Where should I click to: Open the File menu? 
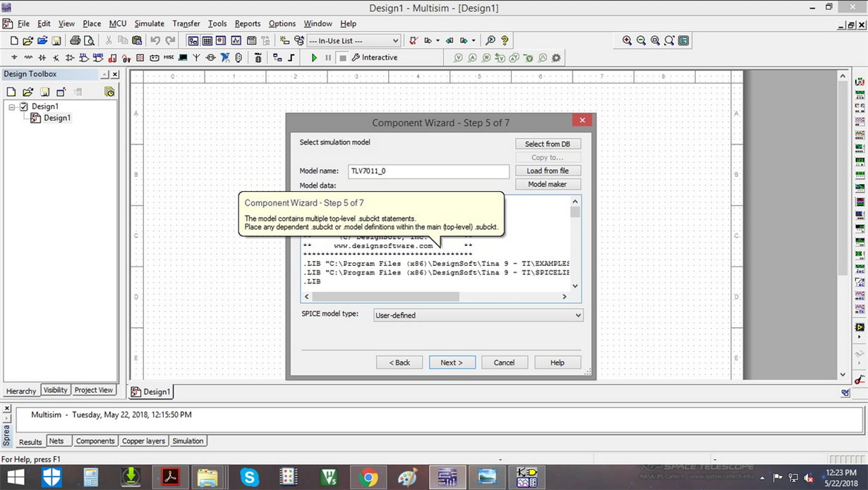tap(23, 24)
